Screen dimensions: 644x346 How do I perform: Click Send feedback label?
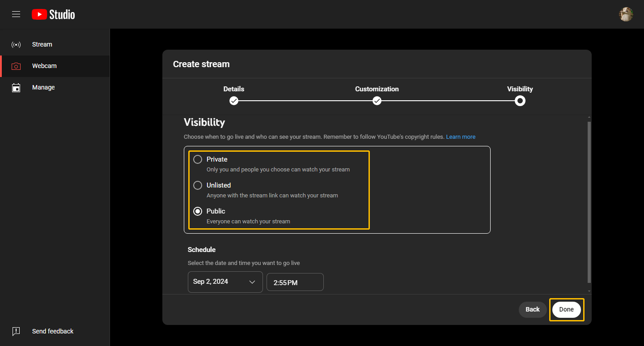pos(53,331)
